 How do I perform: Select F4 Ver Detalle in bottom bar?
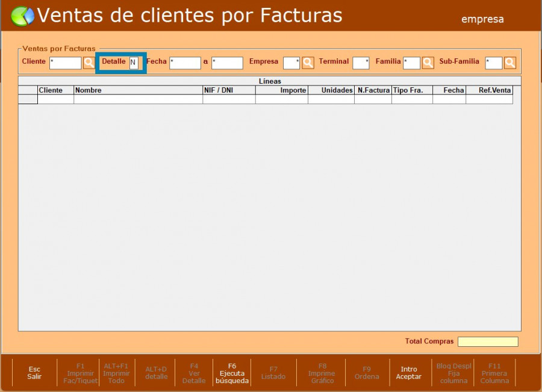coord(193,373)
